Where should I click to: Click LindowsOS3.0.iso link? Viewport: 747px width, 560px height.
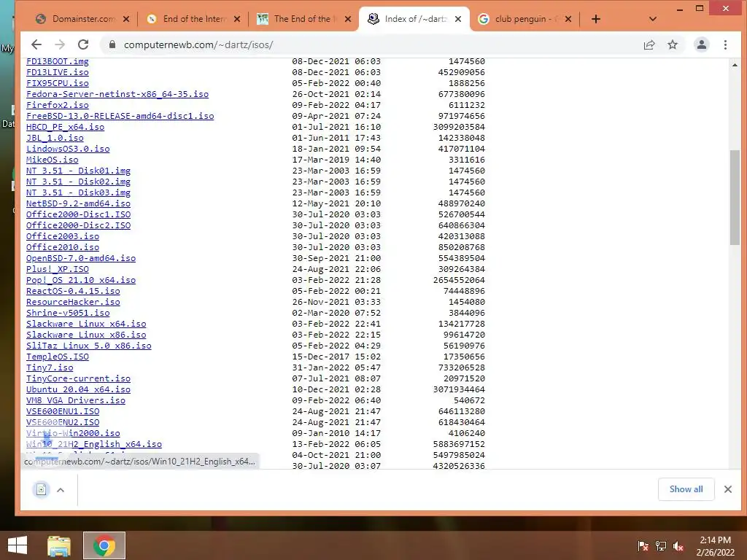(x=68, y=149)
